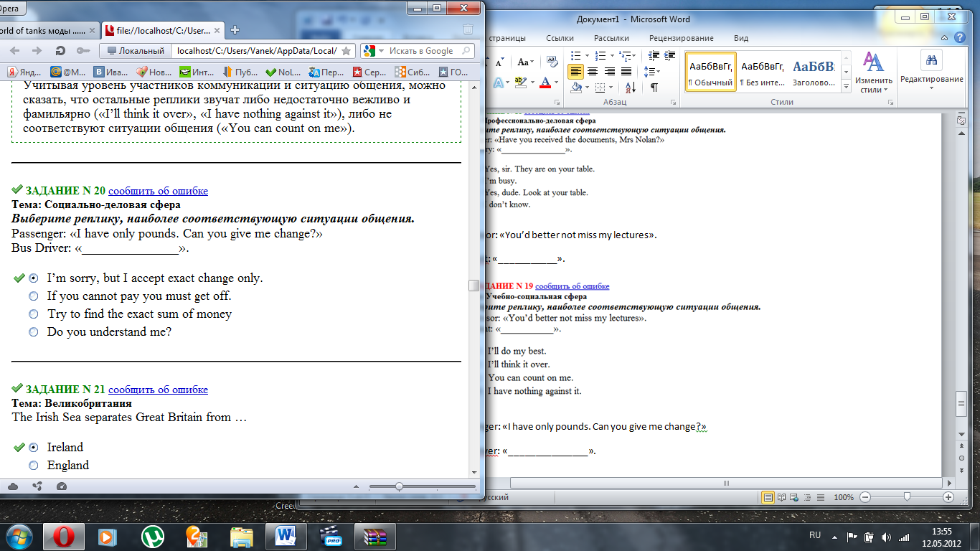Zoom in with Word's plus button
The width and height of the screenshot is (980, 551).
[x=948, y=497]
